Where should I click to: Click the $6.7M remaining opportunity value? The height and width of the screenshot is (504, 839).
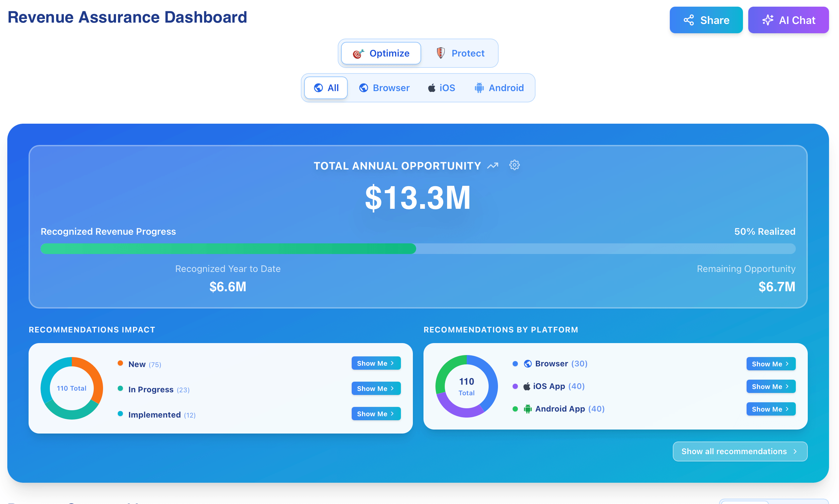(x=777, y=287)
